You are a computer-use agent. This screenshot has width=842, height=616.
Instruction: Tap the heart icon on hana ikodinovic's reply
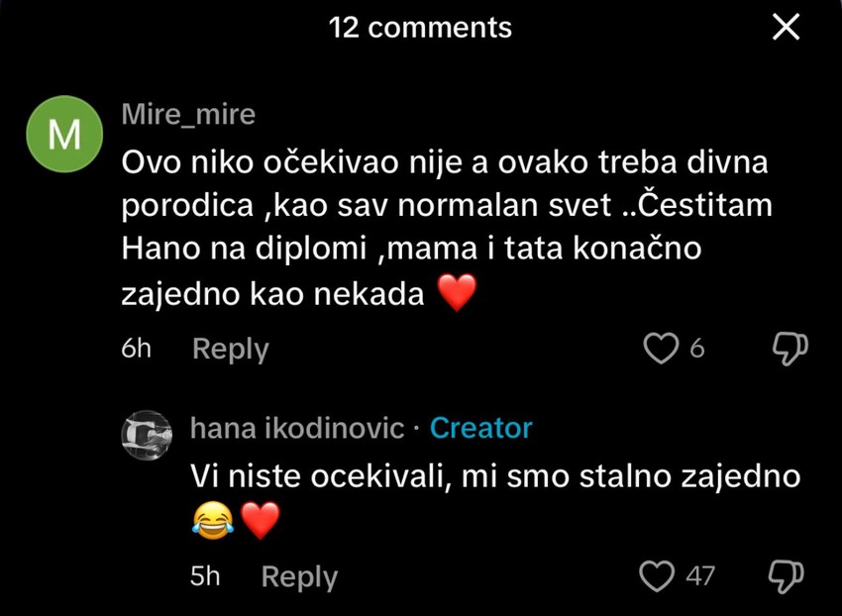(657, 575)
